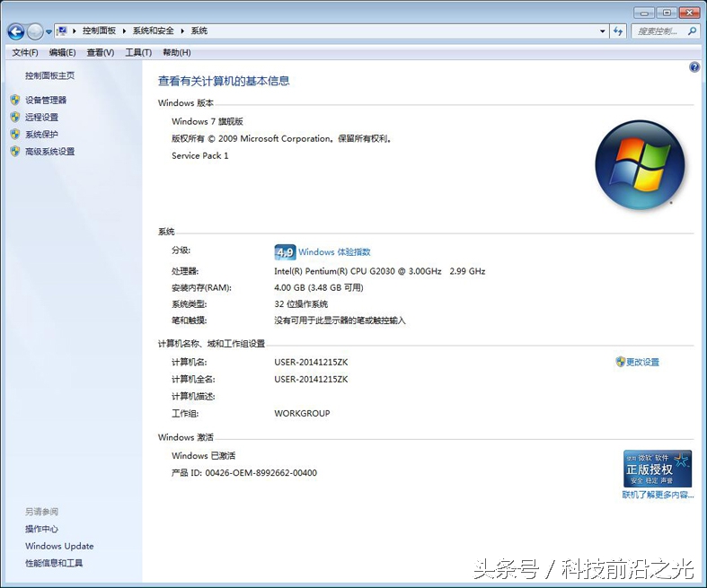Maximize the System window
This screenshot has height=588, width=707.
[x=667, y=13]
